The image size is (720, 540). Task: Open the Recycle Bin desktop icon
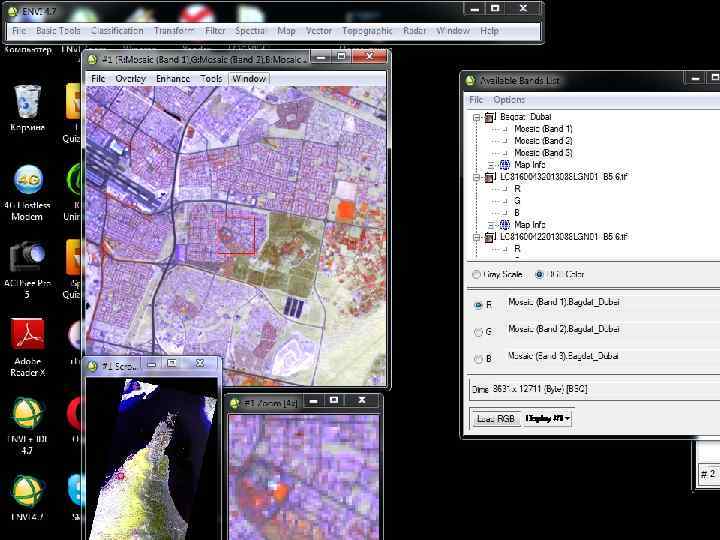tap(28, 102)
